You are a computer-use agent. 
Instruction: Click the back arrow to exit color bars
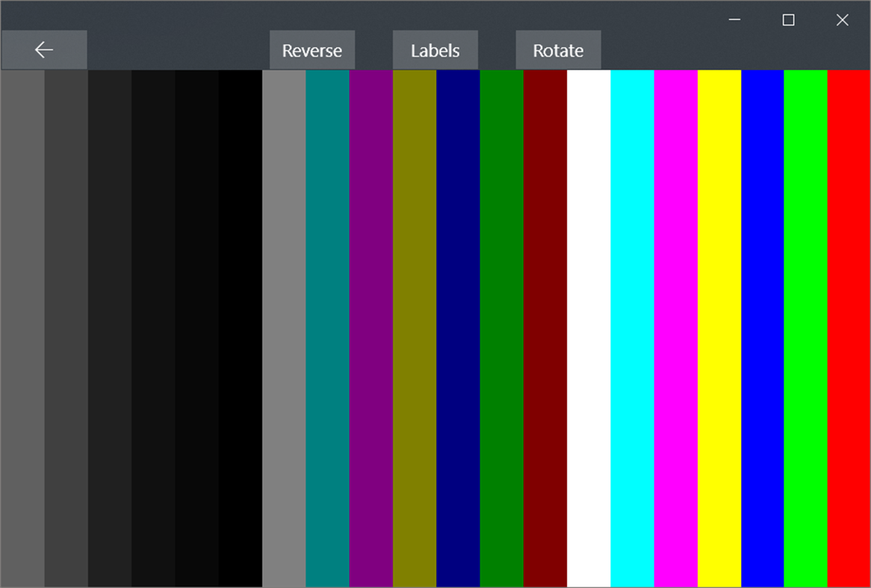(43, 49)
